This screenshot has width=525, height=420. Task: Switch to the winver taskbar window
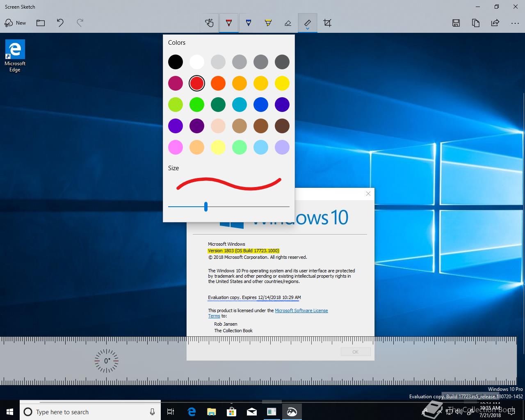[x=272, y=412]
